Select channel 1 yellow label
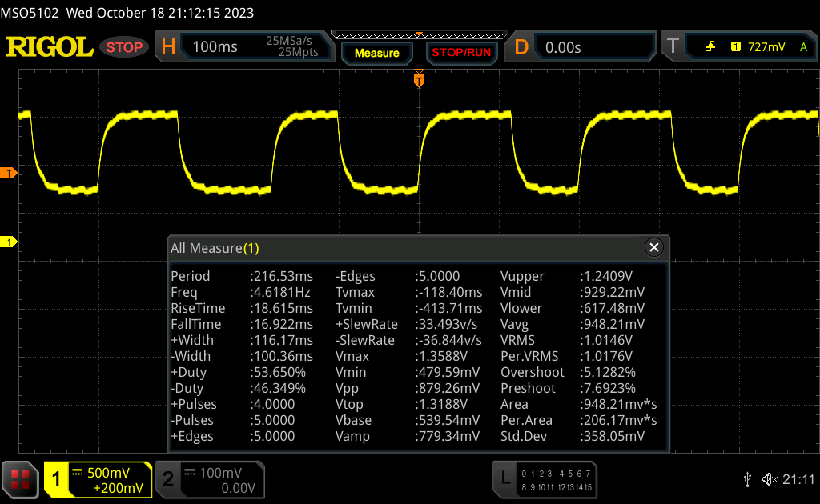The height and width of the screenshot is (504, 820). tap(56, 479)
